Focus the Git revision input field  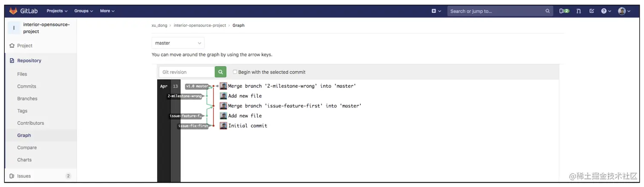[187, 72]
